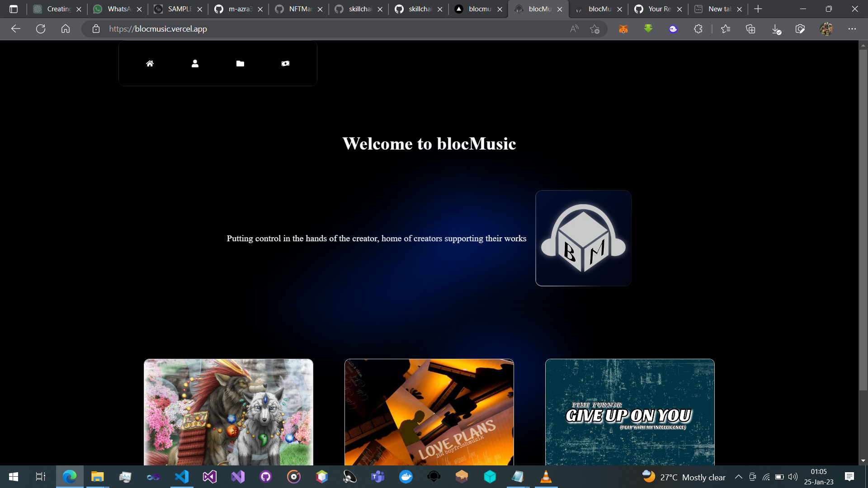Switch to the NFTMar GitHub tab
This screenshot has width=868, height=488.
coord(298,9)
